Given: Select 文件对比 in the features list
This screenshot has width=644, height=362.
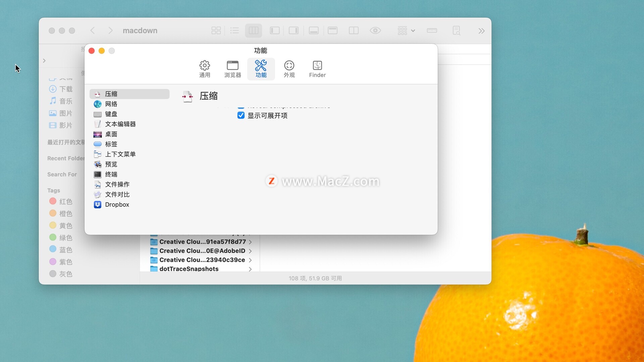Looking at the screenshot, I should (x=129, y=194).
